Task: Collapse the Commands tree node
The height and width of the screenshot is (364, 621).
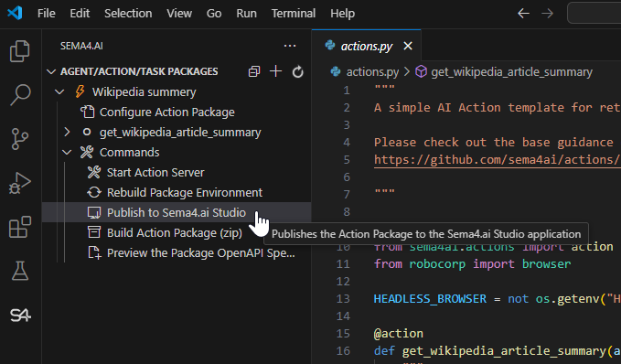Action: (x=67, y=152)
